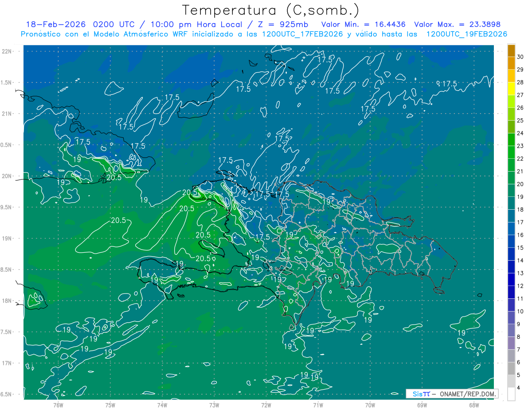Click the '19N' latitude axis label

(x=8, y=239)
